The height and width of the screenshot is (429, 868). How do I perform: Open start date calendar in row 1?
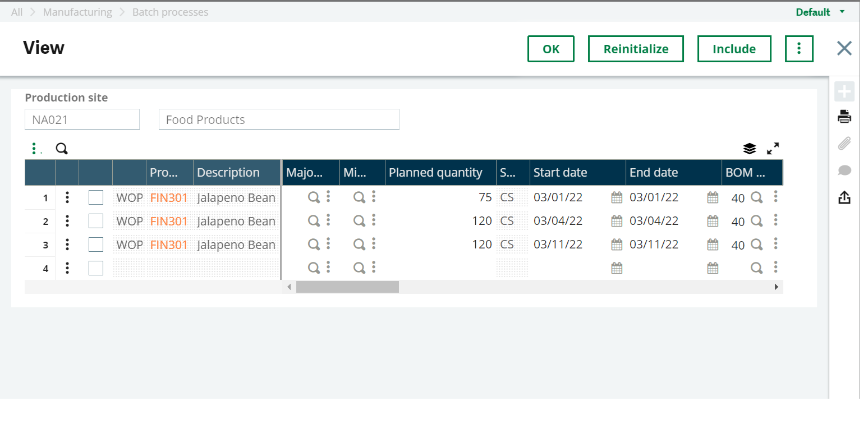[617, 197]
